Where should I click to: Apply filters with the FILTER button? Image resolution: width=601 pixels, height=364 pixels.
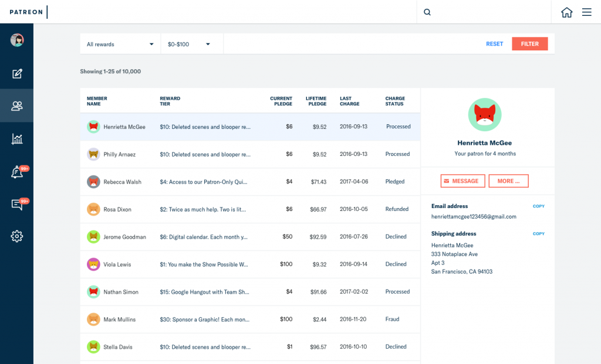530,44
